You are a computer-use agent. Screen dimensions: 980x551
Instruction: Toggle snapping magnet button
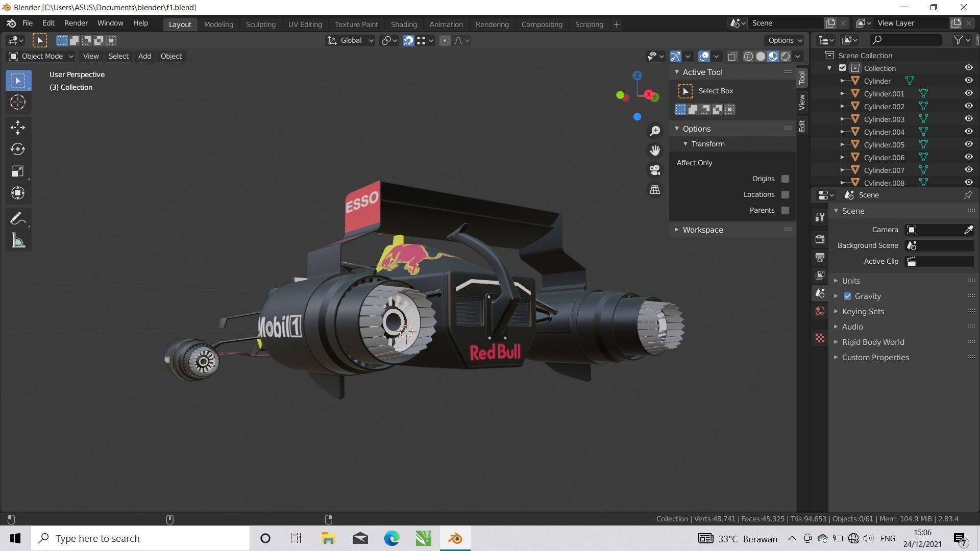pos(408,41)
